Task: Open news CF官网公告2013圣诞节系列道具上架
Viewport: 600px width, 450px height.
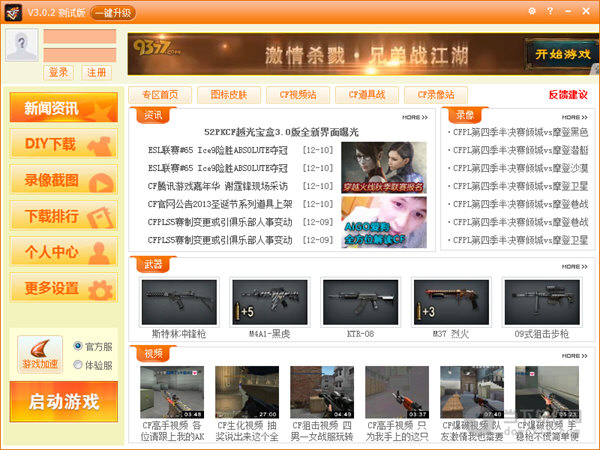Action: coord(220,204)
